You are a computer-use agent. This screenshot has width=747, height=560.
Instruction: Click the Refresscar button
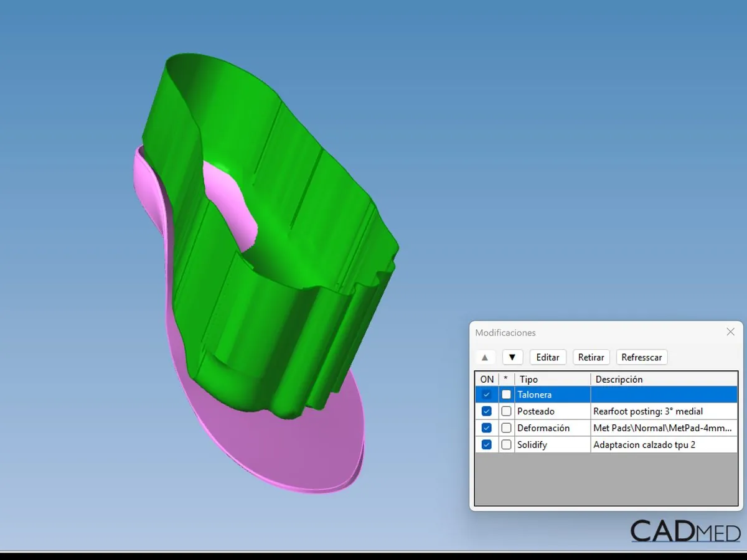(642, 357)
